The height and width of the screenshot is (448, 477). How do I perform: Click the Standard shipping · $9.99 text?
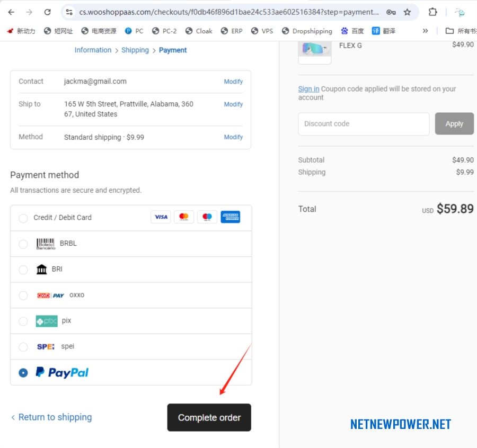click(104, 137)
